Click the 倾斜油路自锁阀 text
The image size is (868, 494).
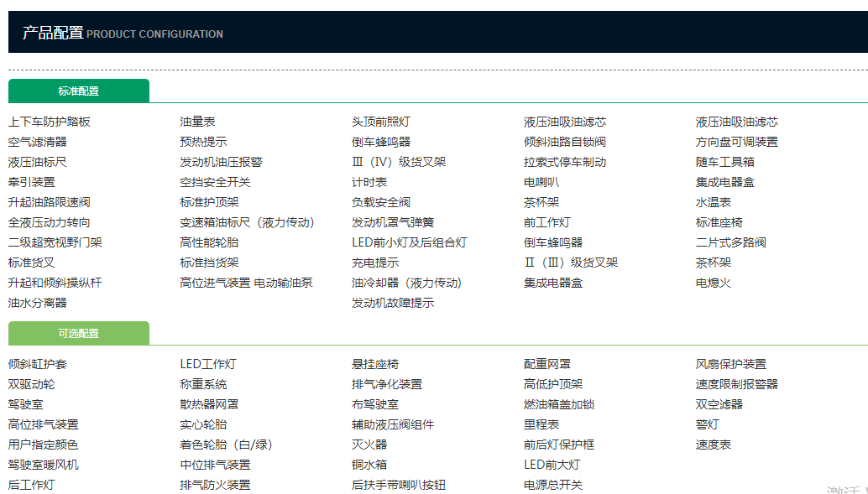click(x=565, y=142)
